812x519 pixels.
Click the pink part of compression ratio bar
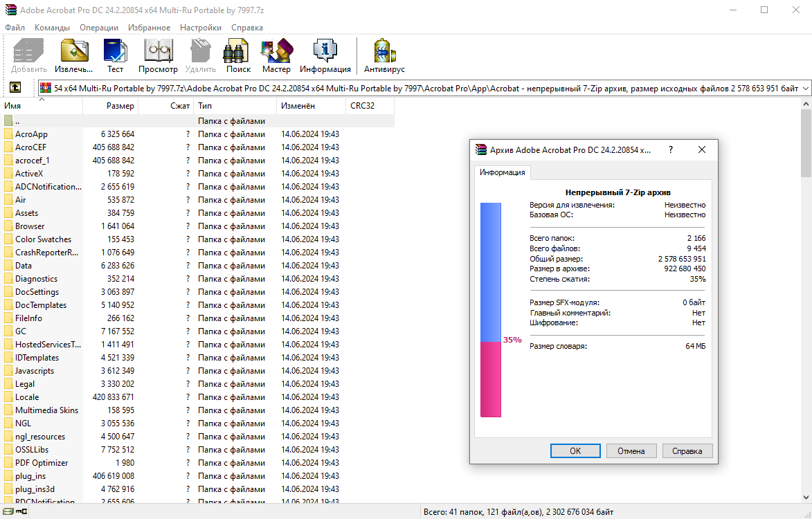[x=490, y=379]
